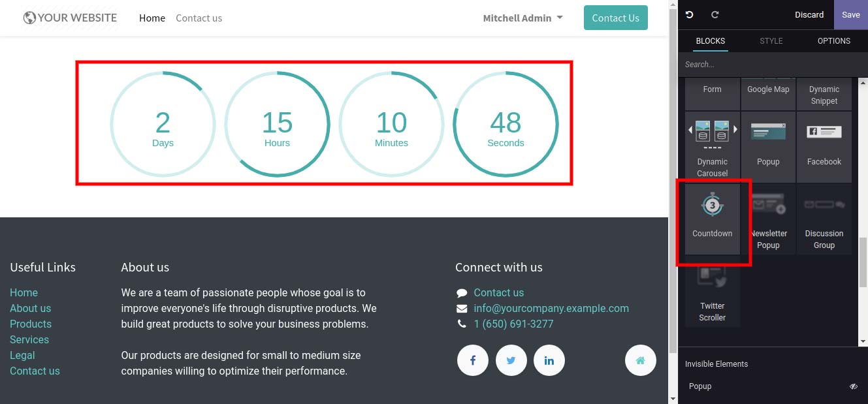The width and height of the screenshot is (868, 404).
Task: Click the footer Services link
Action: pyautogui.click(x=29, y=339)
